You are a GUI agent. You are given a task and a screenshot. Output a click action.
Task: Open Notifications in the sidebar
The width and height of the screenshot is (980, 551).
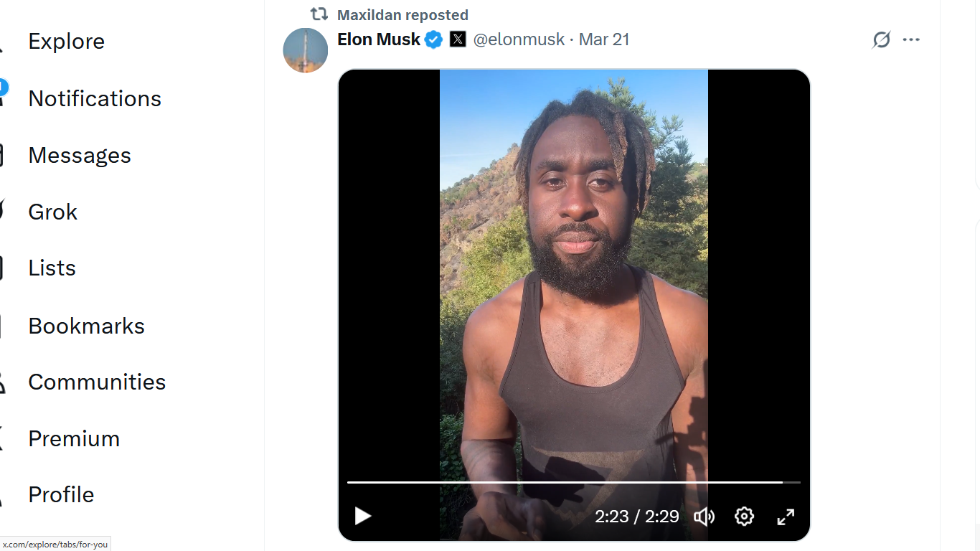point(95,98)
